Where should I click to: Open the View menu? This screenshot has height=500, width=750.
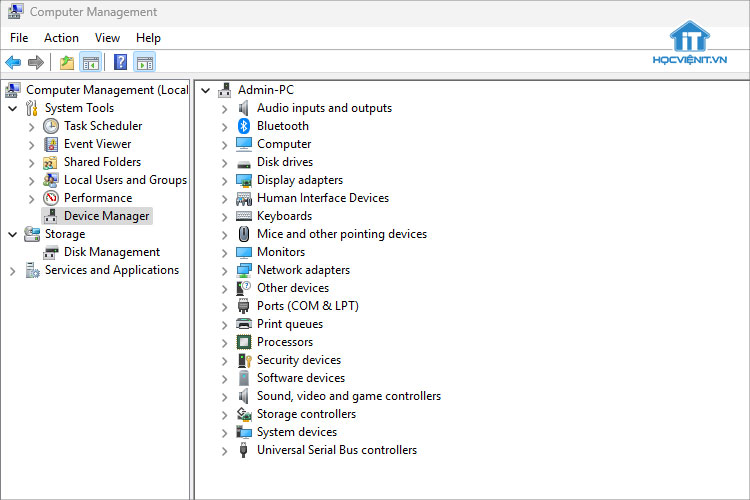[107, 38]
